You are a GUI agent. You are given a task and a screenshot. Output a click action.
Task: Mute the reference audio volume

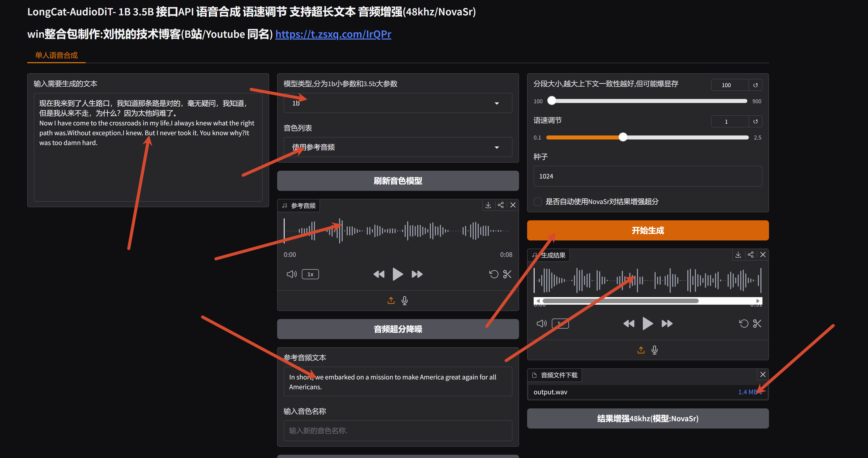point(292,274)
